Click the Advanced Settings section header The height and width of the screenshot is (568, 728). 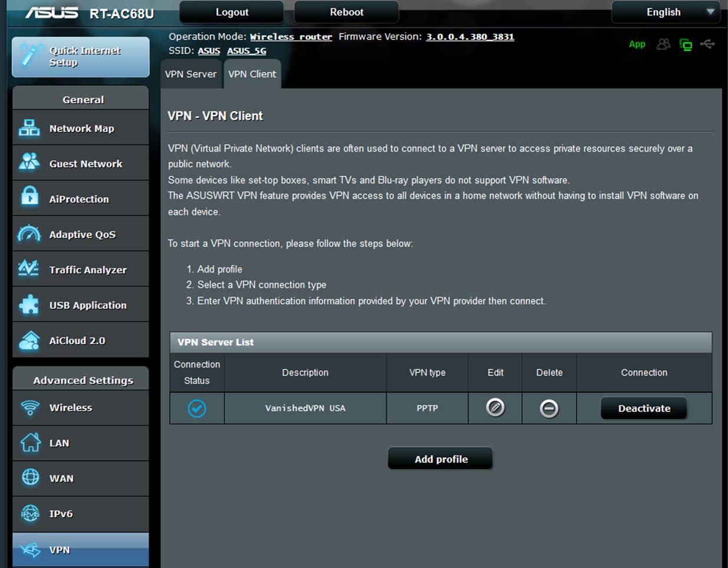tap(81, 379)
